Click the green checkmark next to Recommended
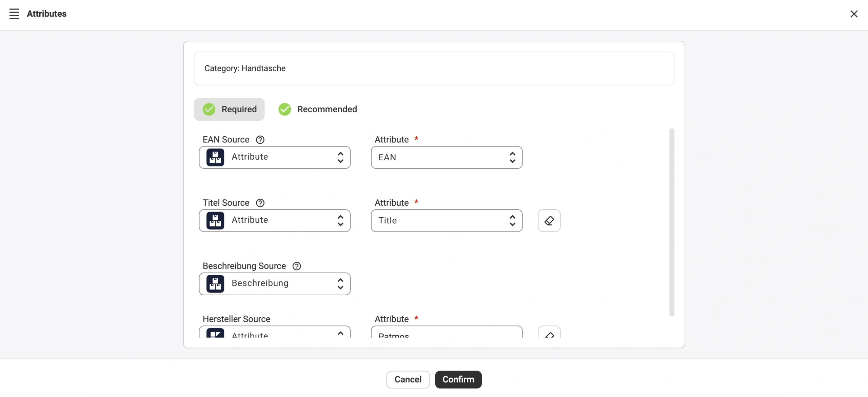 tap(284, 110)
